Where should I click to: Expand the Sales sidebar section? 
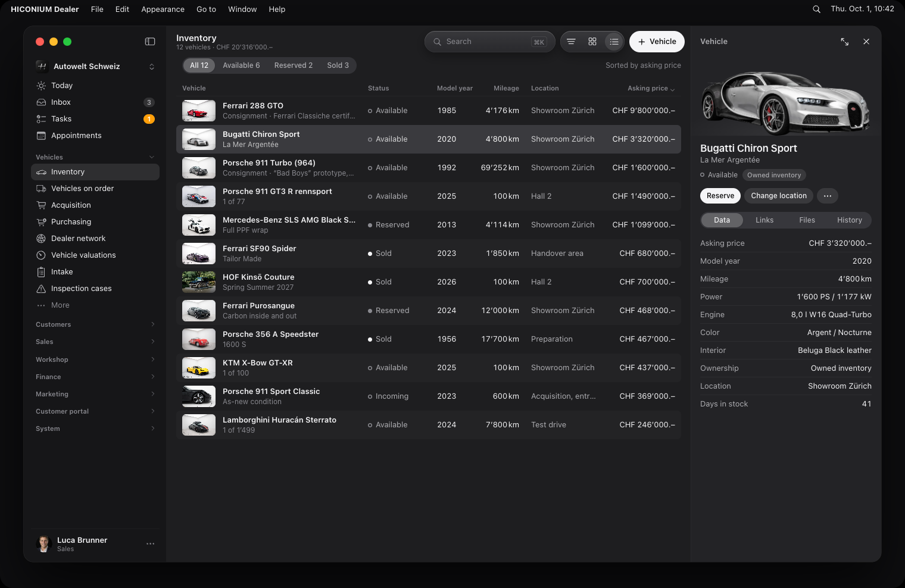point(153,342)
